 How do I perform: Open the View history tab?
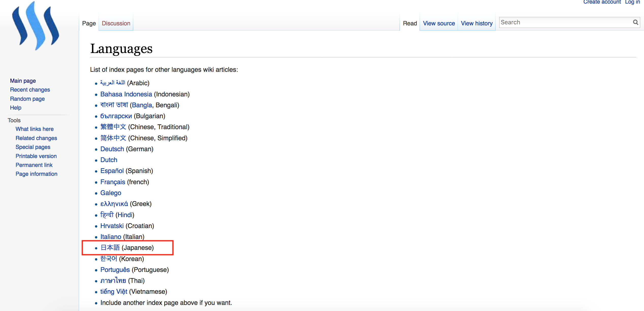pyautogui.click(x=476, y=23)
